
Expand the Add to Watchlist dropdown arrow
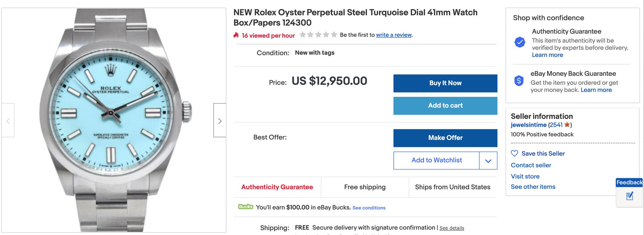(488, 161)
